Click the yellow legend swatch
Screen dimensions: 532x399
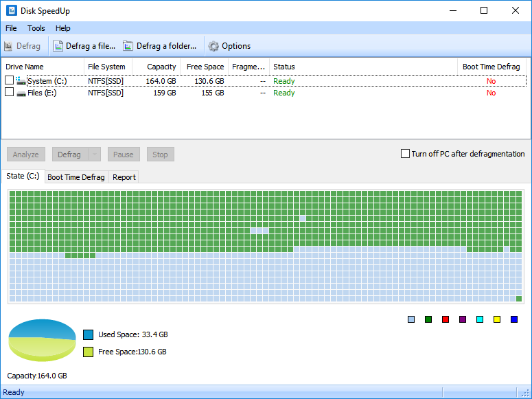click(497, 319)
